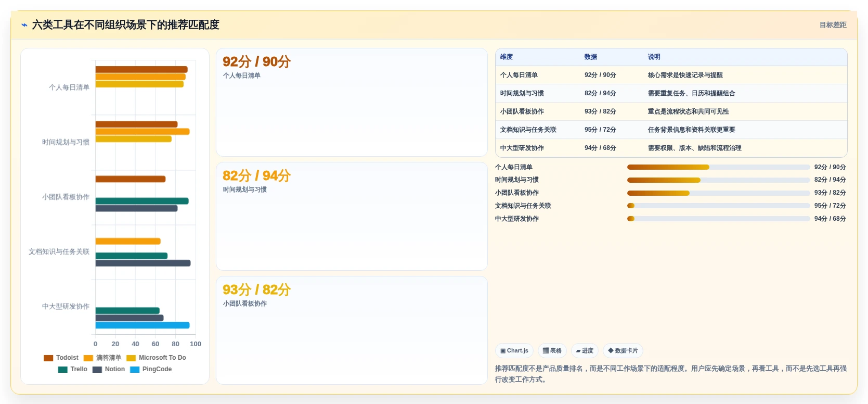Open the 93分 / 82分 data card heading

(257, 289)
